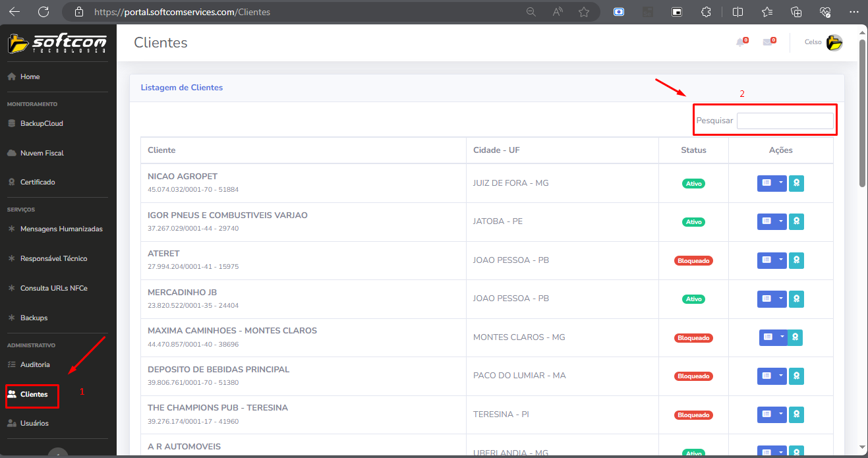Open the Edge split screen icon

tap(738, 12)
